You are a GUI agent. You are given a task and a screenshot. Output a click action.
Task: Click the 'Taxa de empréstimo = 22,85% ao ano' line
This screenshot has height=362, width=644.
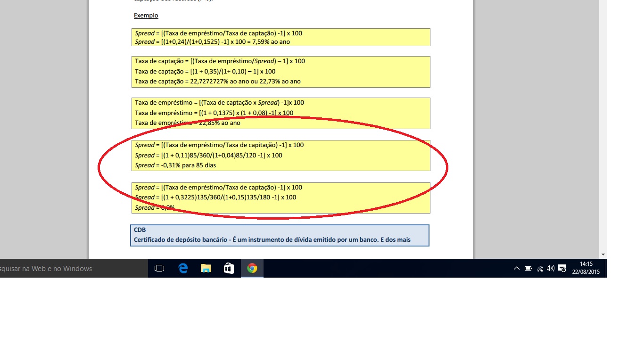tap(187, 123)
